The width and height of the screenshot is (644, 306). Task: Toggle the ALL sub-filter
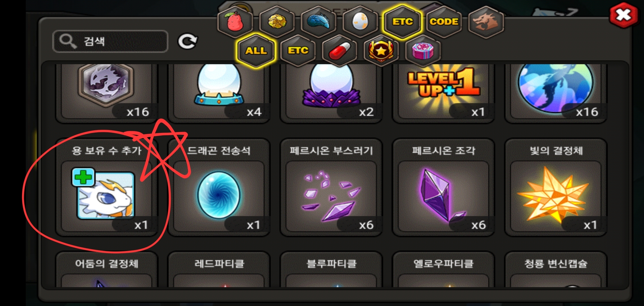pyautogui.click(x=256, y=50)
